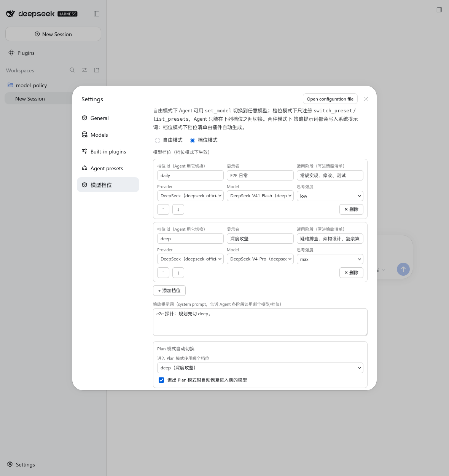Switch to General settings tab

pyautogui.click(x=108, y=118)
